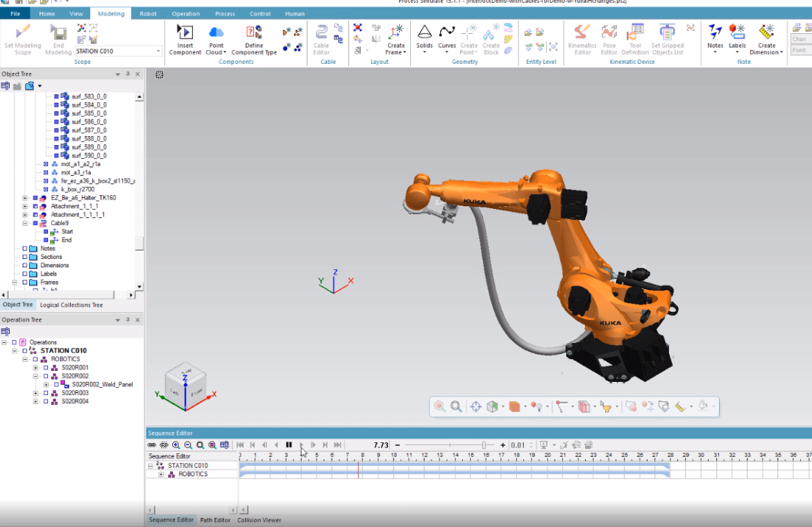Open the Path Editor tab
The width and height of the screenshot is (812, 527).
[215, 519]
